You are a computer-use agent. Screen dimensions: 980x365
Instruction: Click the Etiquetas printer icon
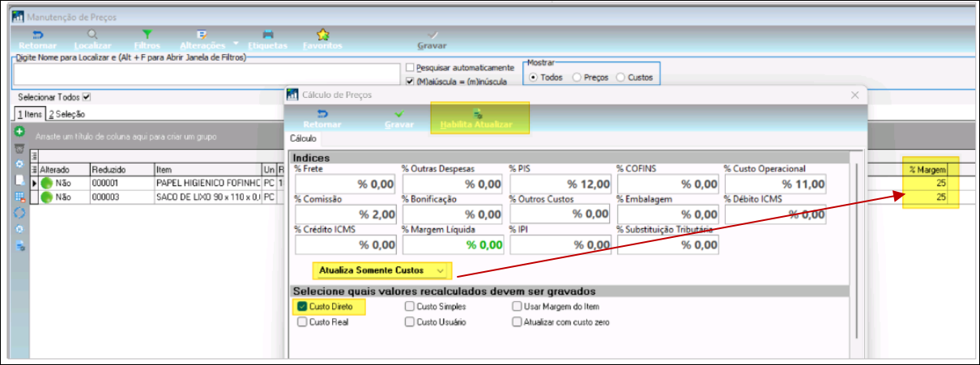[x=267, y=40]
